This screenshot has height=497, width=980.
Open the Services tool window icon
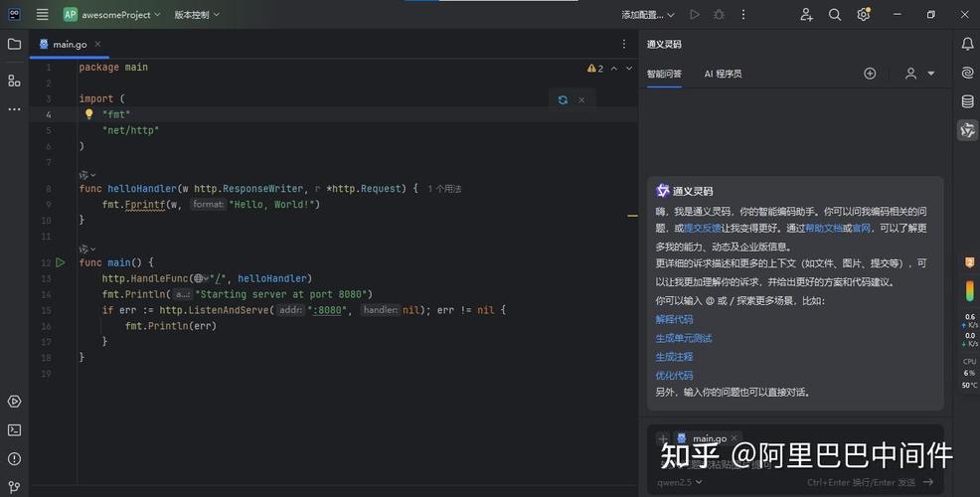[14, 402]
